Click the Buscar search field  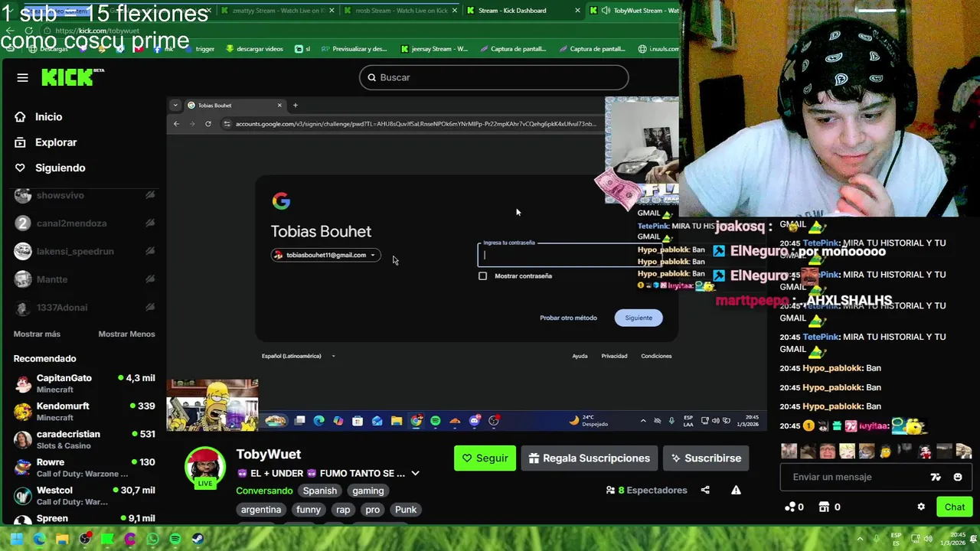[494, 77]
